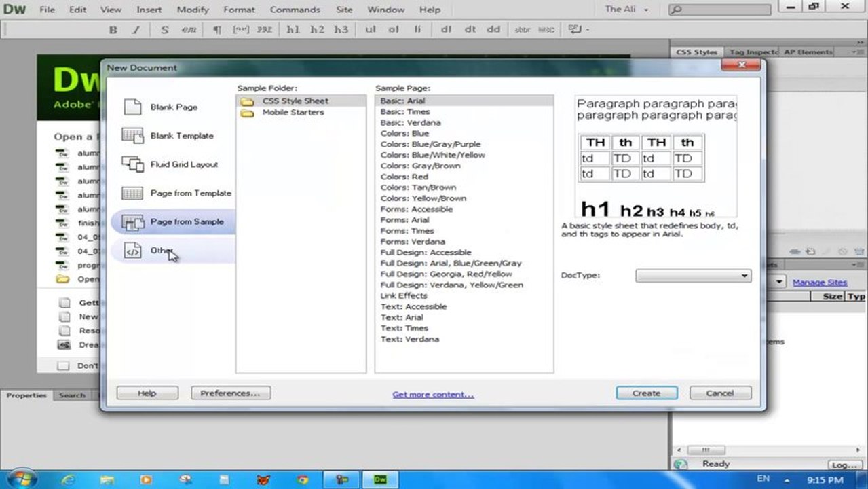Image resolution: width=868 pixels, height=489 pixels.
Task: Click the Strong (S) toolbar button
Action: (165, 29)
